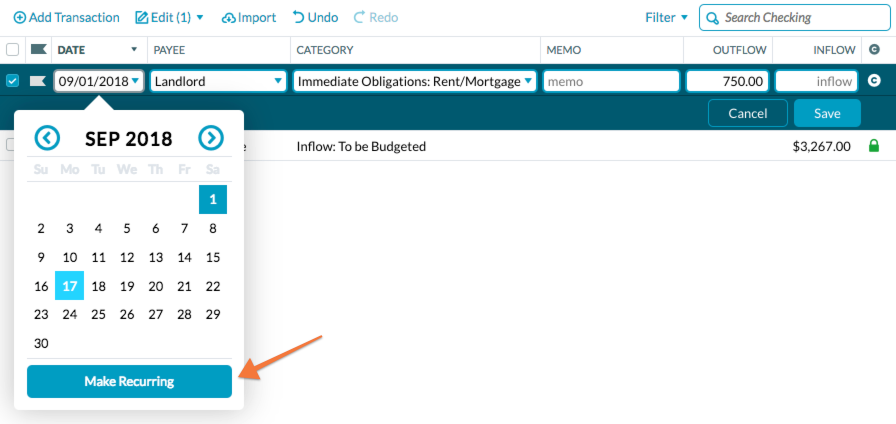The height and width of the screenshot is (424, 896).
Task: Open the Filter dropdown
Action: pyautogui.click(x=666, y=18)
